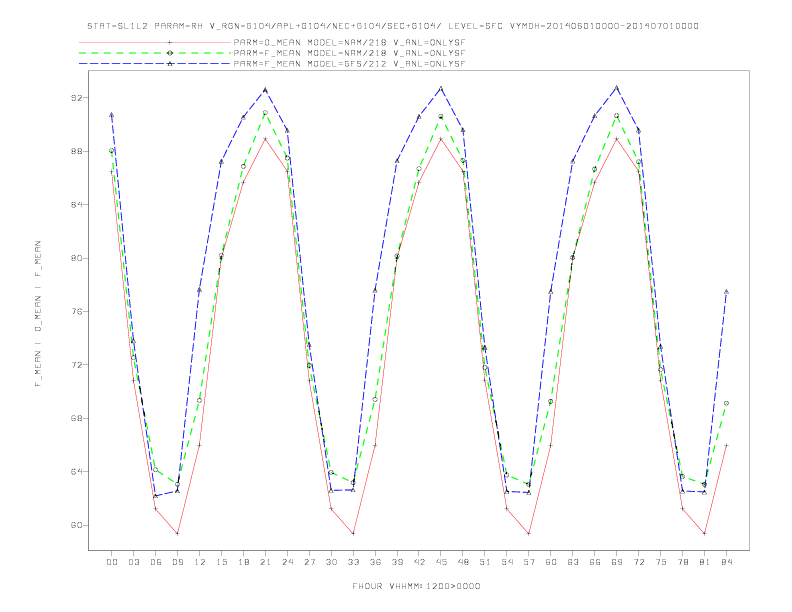
Task: Click the red observed plus marker at hour 09
Action: (177, 533)
